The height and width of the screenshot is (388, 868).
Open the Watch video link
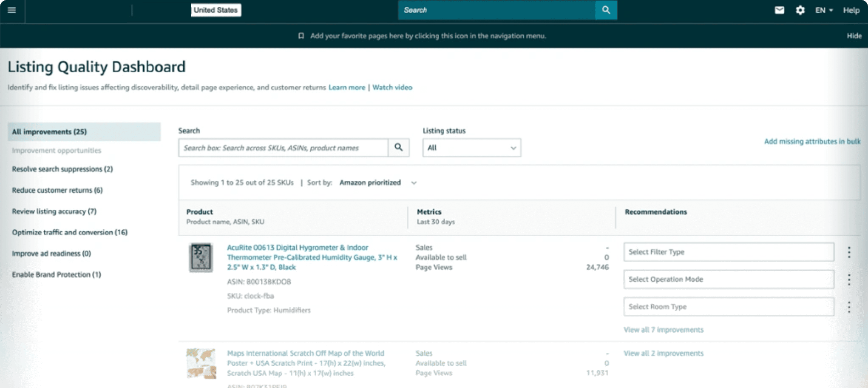(x=392, y=87)
